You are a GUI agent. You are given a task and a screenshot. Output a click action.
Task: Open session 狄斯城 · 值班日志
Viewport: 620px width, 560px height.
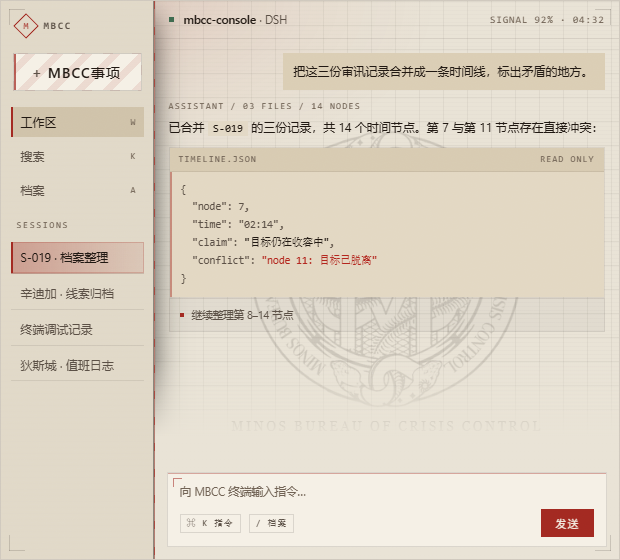[x=78, y=365]
